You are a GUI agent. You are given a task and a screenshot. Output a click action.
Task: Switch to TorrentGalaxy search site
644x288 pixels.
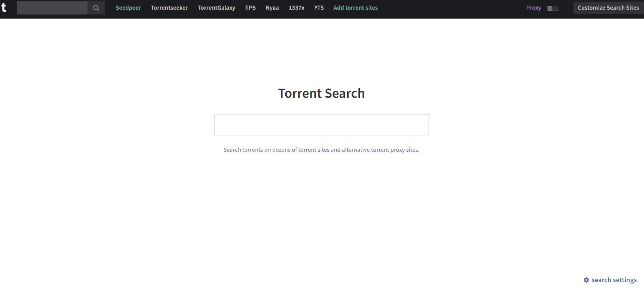(x=216, y=8)
